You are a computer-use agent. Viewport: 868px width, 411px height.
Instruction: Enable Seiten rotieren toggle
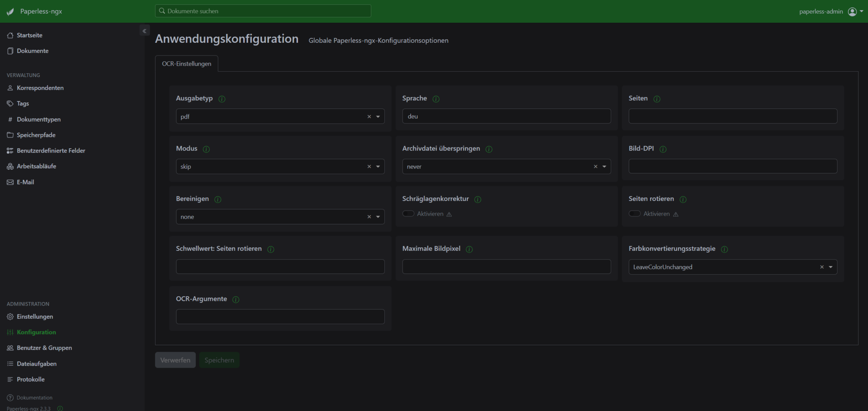(x=634, y=214)
